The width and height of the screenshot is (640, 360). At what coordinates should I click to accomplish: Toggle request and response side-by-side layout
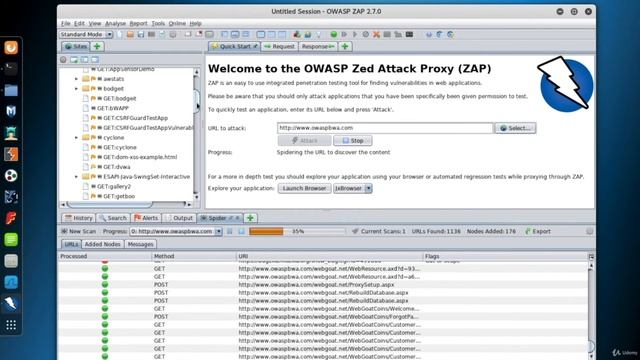(x=271, y=35)
